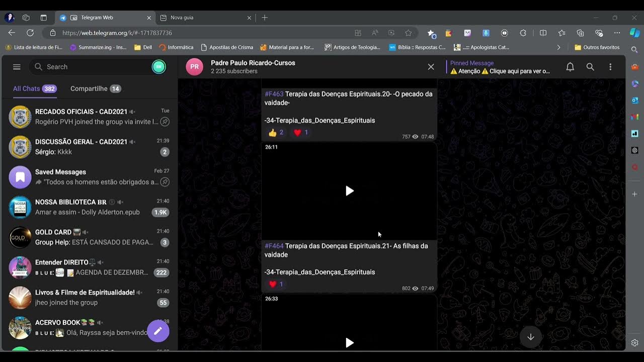
Task: Click the browser address bar URL
Action: coord(117,33)
